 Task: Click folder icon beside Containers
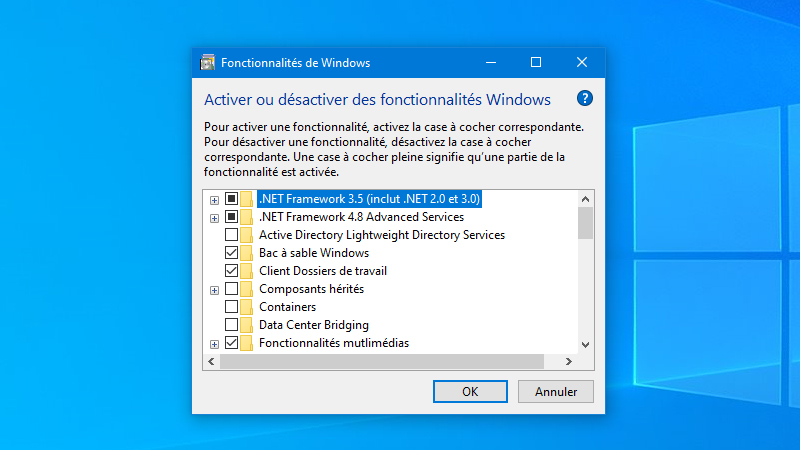246,307
